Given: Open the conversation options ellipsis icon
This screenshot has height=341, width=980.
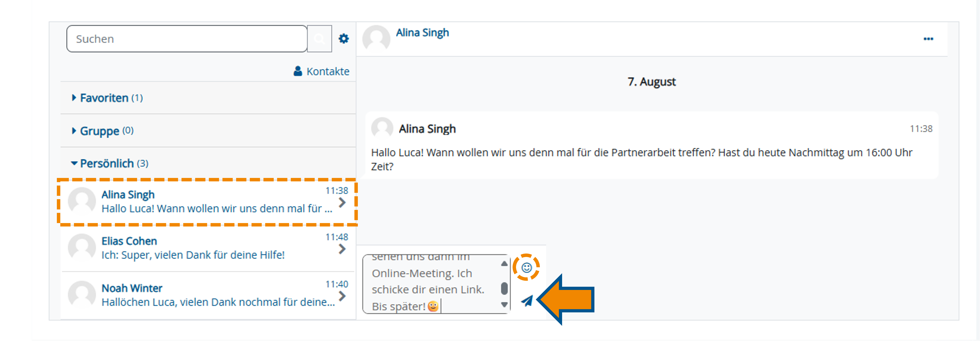Looking at the screenshot, I should pyautogui.click(x=929, y=38).
